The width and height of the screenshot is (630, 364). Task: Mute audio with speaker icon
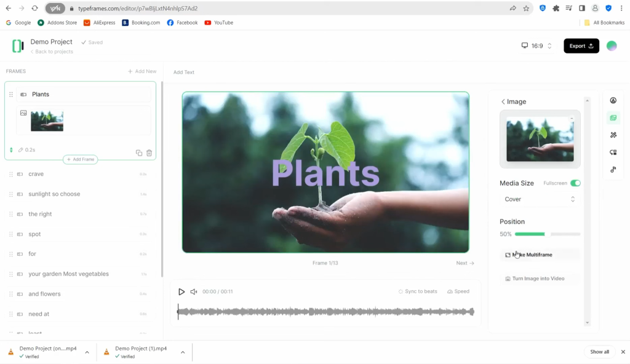tap(194, 291)
